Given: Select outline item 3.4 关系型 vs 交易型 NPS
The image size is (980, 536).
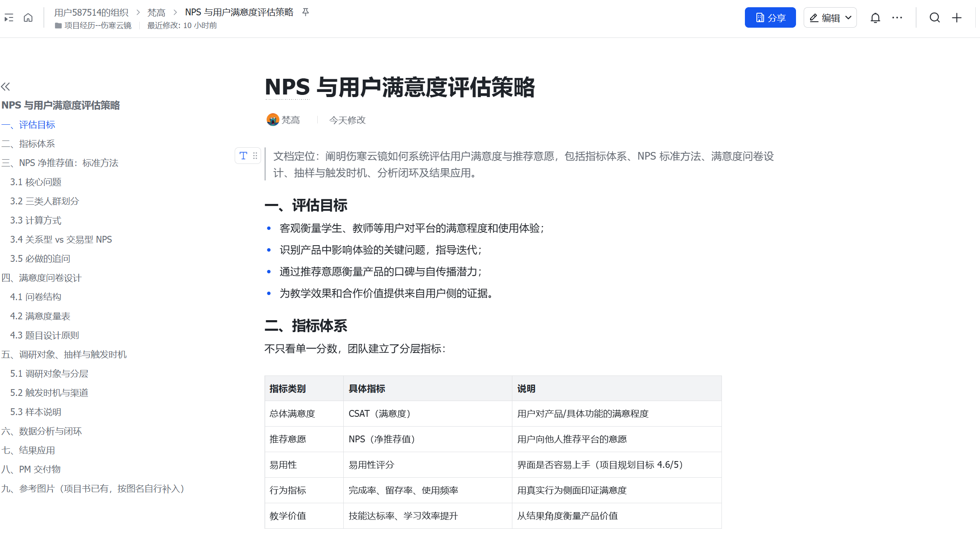Looking at the screenshot, I should pos(61,240).
